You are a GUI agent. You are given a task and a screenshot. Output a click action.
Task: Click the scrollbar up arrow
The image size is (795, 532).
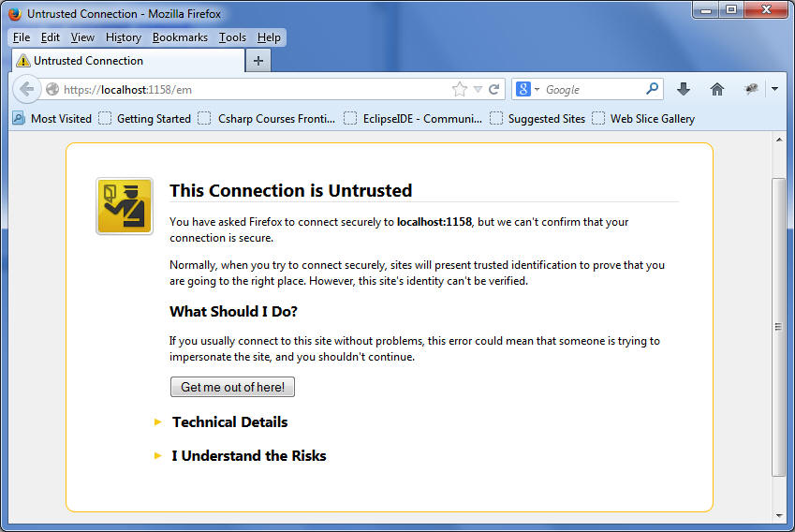[779, 140]
